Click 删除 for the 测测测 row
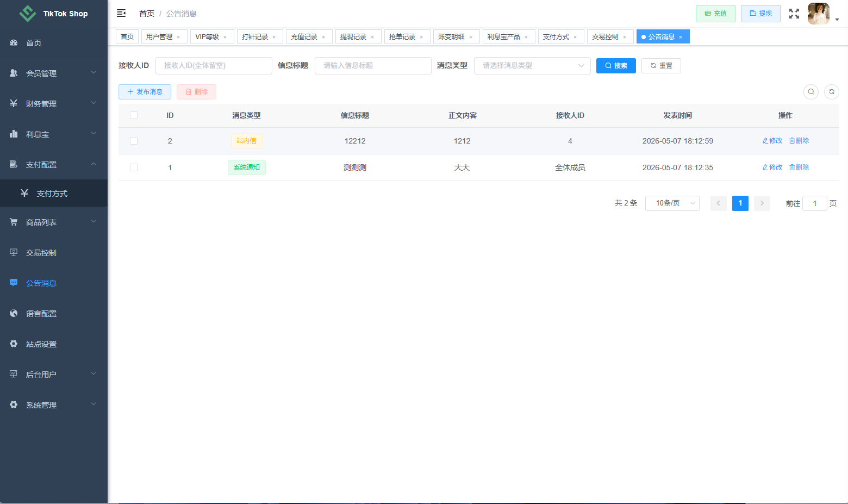 point(799,167)
